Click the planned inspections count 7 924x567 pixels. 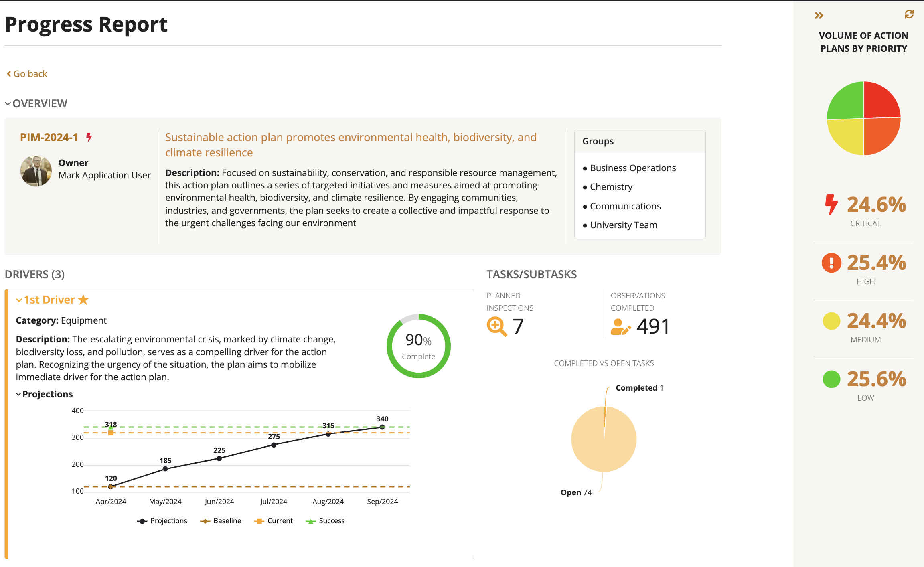[518, 326]
